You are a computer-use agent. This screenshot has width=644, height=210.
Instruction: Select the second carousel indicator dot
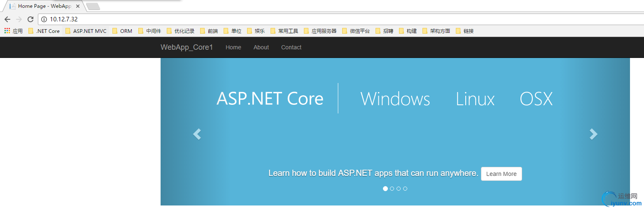[x=392, y=189]
